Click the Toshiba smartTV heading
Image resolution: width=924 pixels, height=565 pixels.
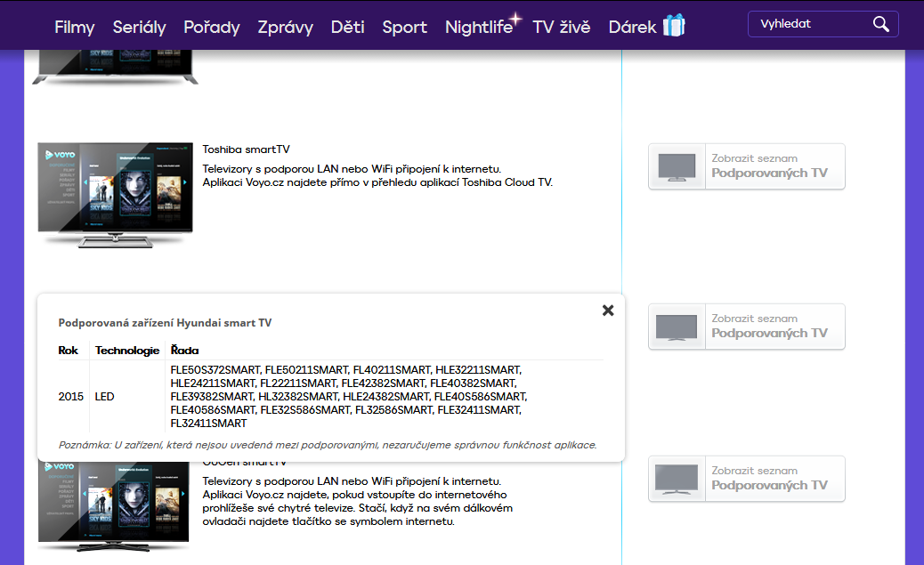click(x=246, y=149)
